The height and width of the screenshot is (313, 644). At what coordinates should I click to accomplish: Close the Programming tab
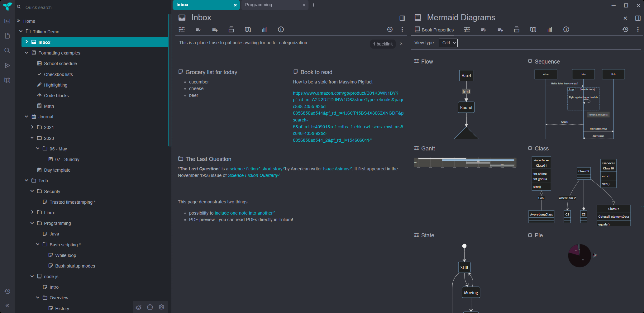click(304, 5)
